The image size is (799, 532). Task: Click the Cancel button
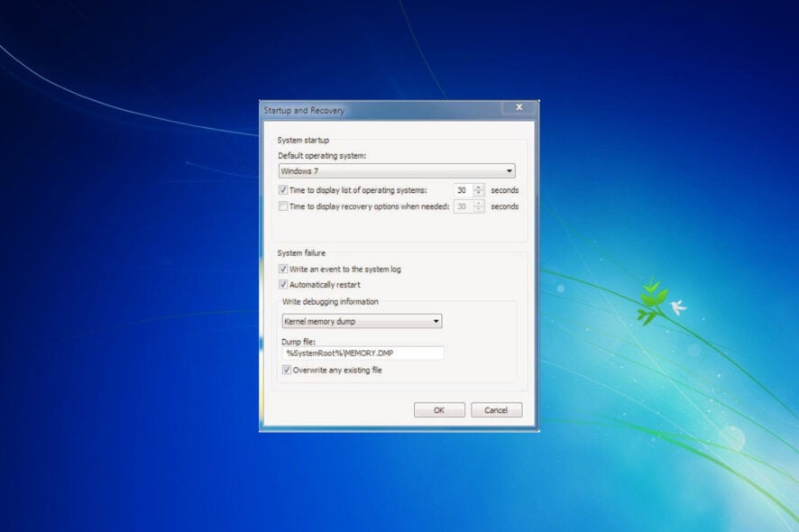pos(496,409)
